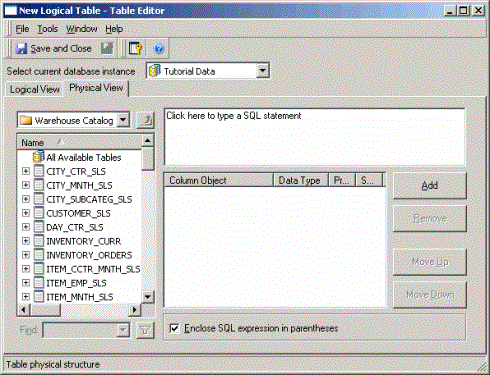Expand the ITEM_CCTR_MNTH_SLS table node
Viewport: 490px width, 375px height.
[x=26, y=269]
